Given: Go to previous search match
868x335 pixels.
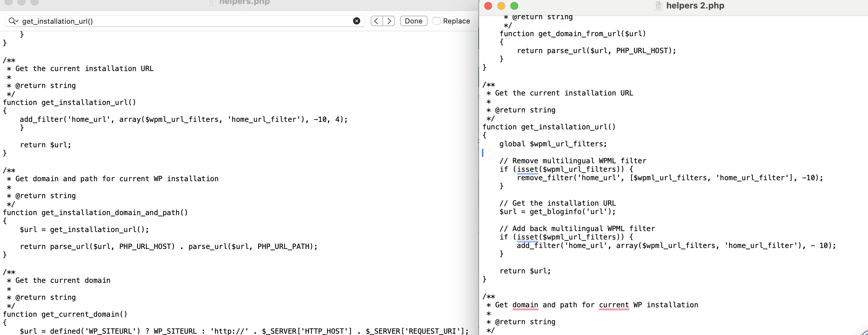Looking at the screenshot, I should click(377, 21).
